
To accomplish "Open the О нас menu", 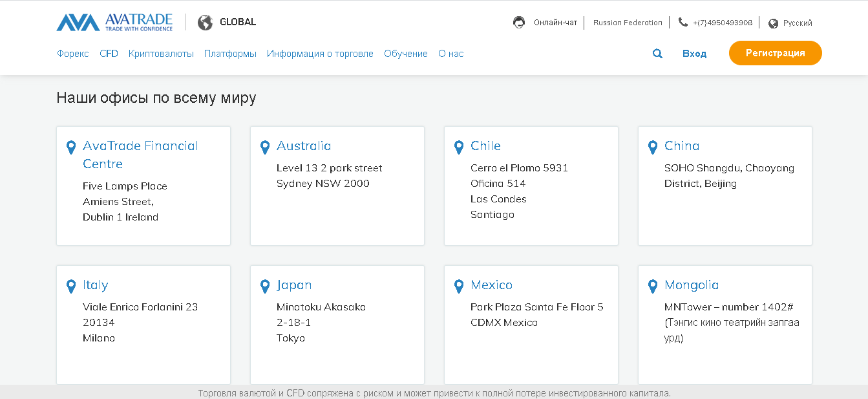I will coord(451,54).
